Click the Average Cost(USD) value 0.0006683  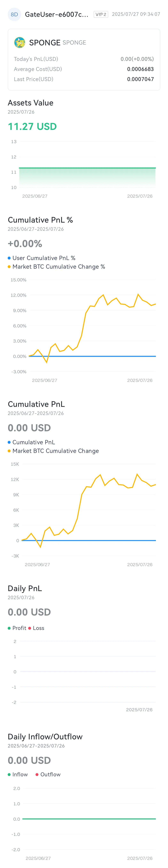tap(140, 69)
